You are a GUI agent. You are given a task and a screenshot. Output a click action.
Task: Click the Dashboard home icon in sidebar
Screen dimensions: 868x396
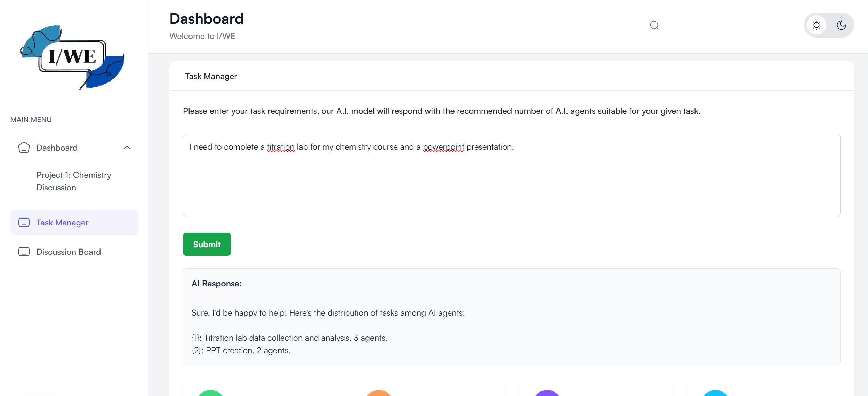[24, 148]
